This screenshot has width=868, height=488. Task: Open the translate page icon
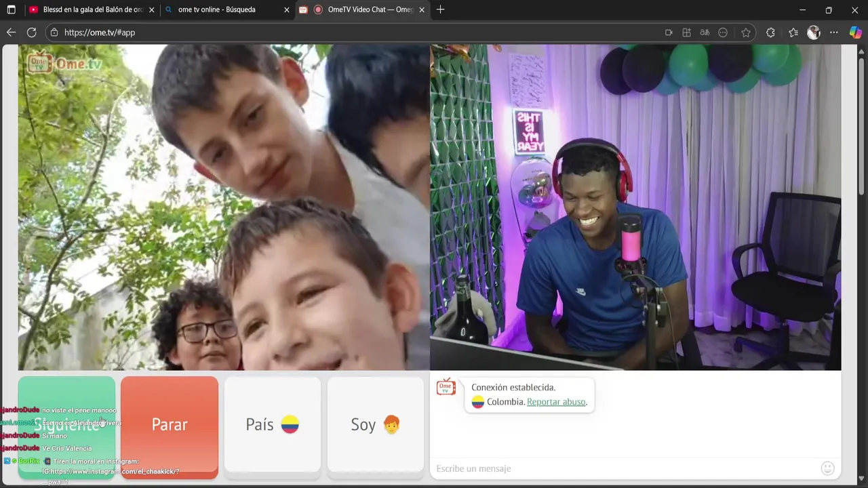point(705,33)
